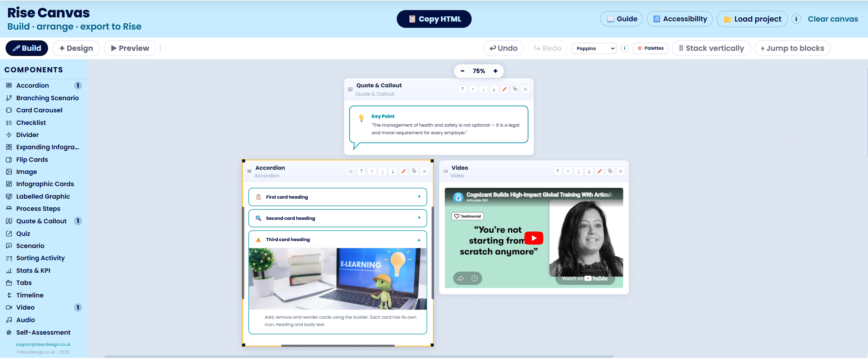
Task: Send the Accordion block to bottom
Action: (x=393, y=171)
